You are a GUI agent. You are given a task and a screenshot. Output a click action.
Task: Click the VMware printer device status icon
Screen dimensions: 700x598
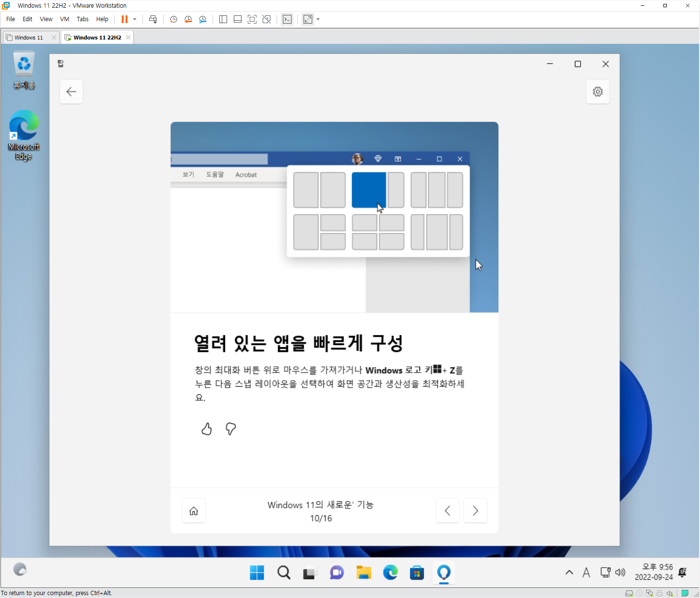coord(660,593)
